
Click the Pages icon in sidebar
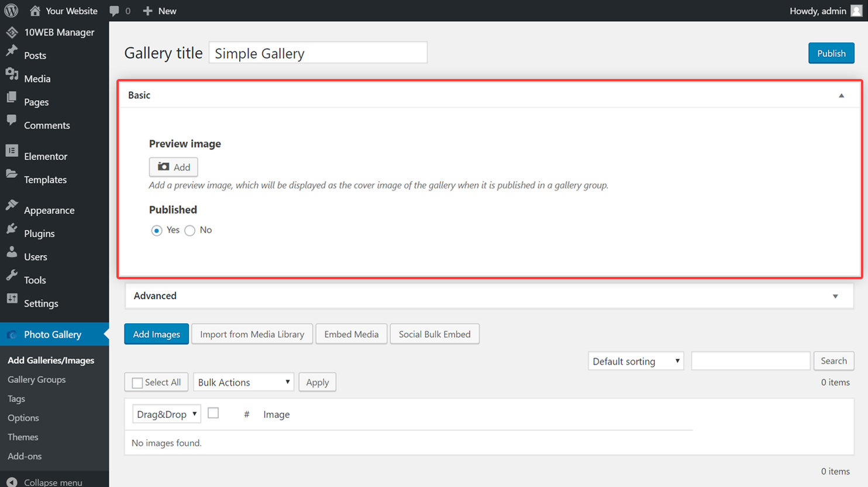(x=12, y=97)
